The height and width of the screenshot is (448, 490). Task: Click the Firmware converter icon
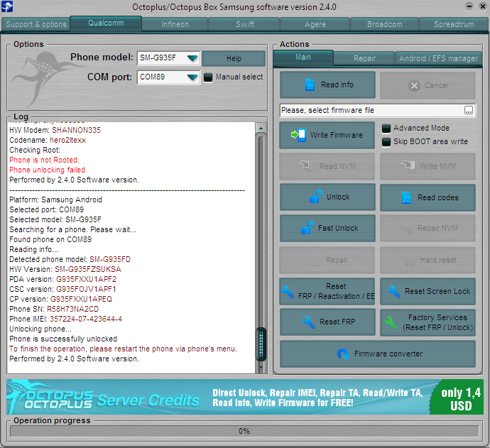pyautogui.click(x=343, y=354)
